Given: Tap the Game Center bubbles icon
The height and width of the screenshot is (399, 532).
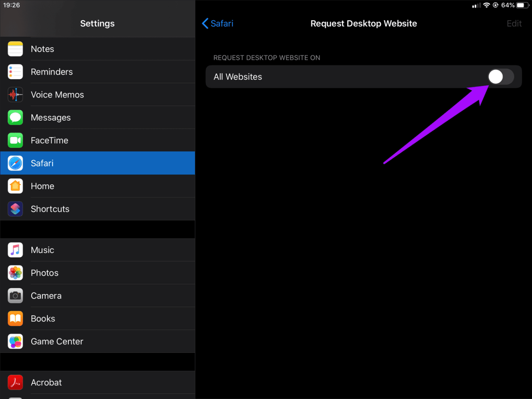Looking at the screenshot, I should click(x=15, y=342).
